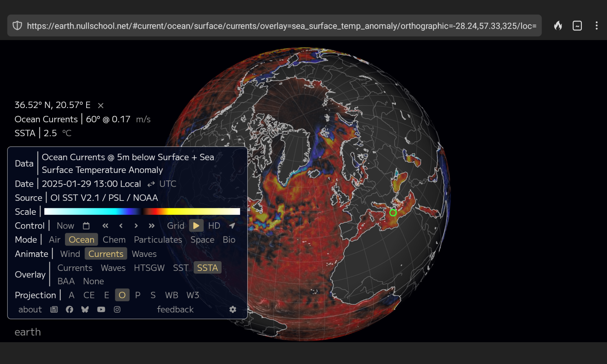607x364 pixels.
Task: Select Ocean mode
Action: (81, 240)
